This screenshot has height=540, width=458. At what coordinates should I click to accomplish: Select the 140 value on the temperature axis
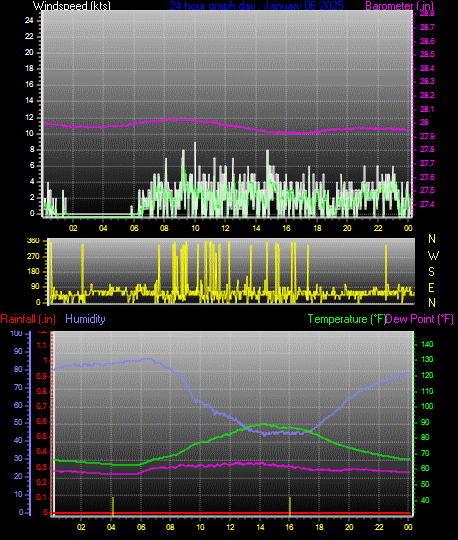[x=427, y=344]
